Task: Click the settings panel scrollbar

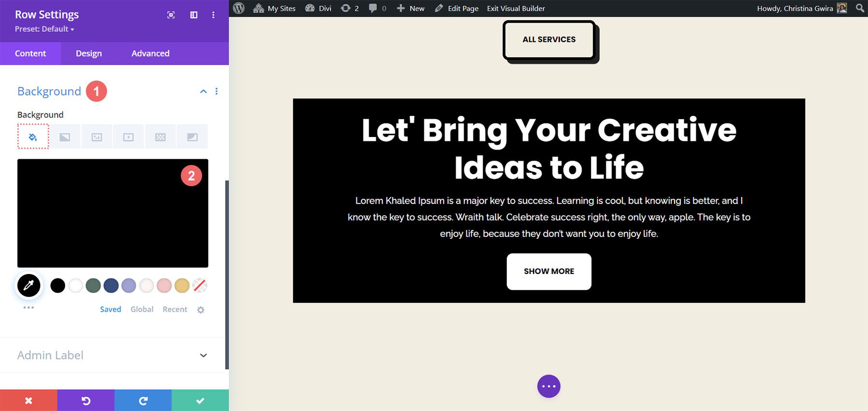Action: pos(227,275)
